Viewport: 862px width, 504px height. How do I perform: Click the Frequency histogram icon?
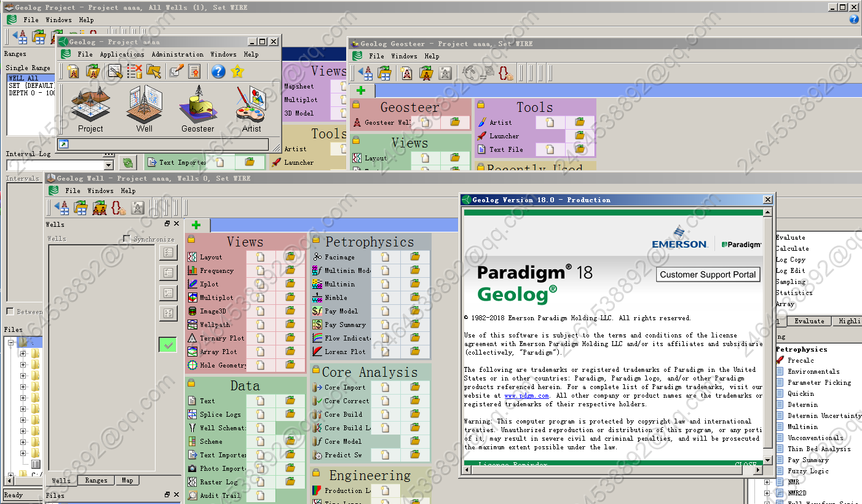pyautogui.click(x=193, y=270)
